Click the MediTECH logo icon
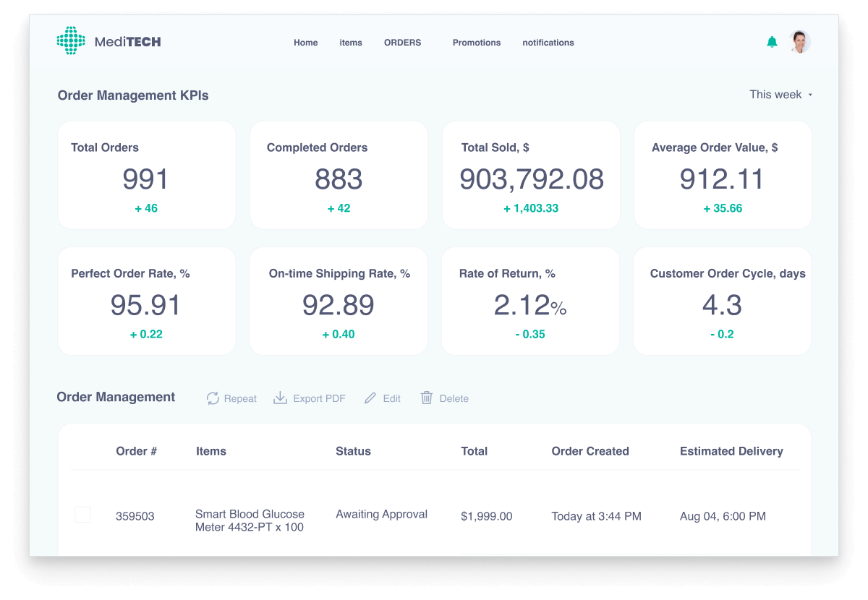Viewport: 868px width, 600px height. 71,41
